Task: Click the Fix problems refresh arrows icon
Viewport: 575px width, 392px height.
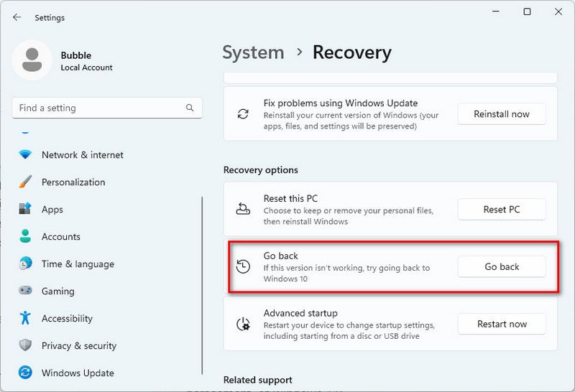Action: [x=243, y=114]
